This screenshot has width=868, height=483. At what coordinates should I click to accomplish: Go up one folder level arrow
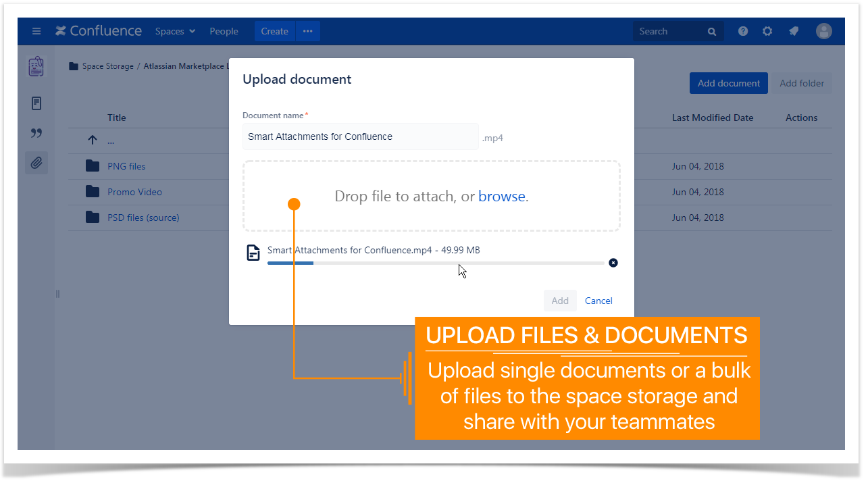[93, 141]
